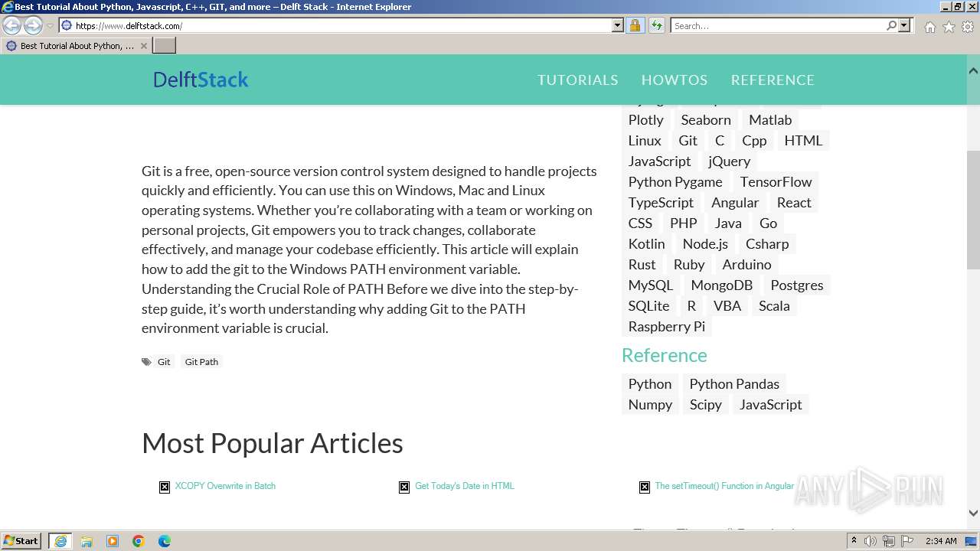Open Get Today's Date in HTML article

(x=465, y=486)
